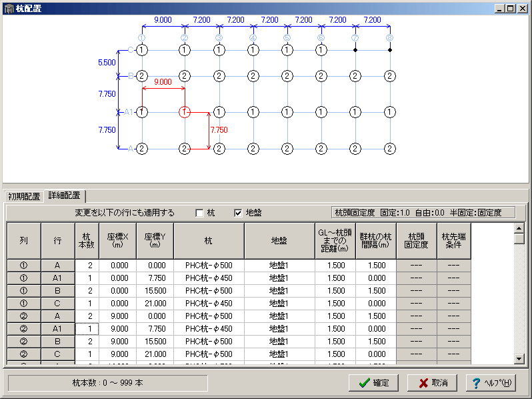
Task: Select pile node at column ③ row C
Action: pos(219,50)
